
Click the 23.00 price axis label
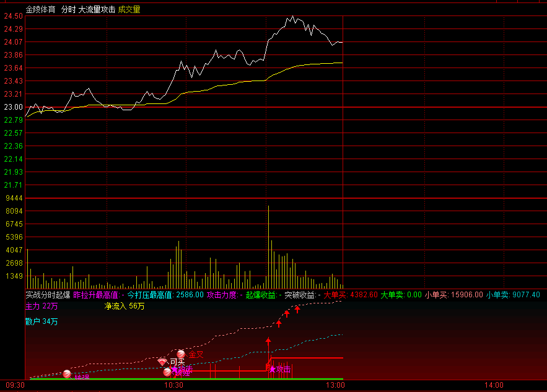tap(13, 107)
